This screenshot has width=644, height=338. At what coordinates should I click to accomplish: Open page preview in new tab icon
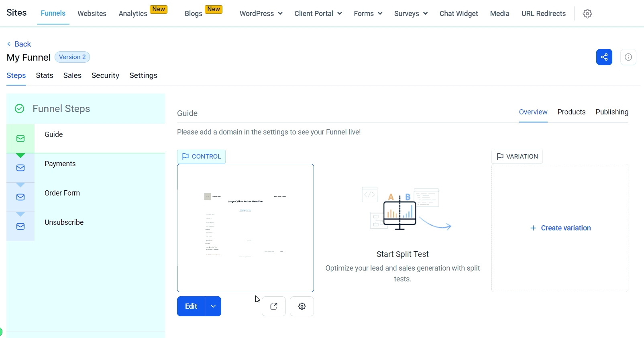[x=274, y=306]
